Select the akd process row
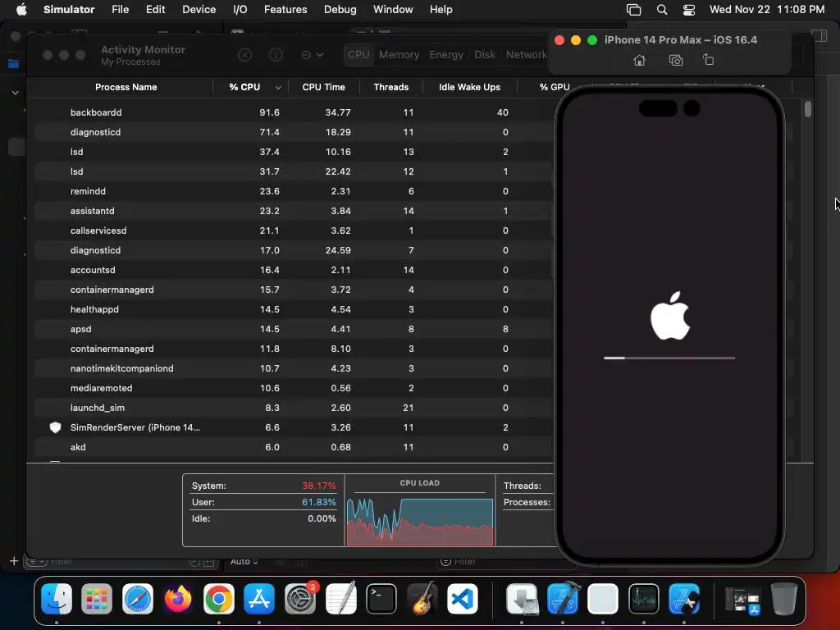 pos(294,447)
